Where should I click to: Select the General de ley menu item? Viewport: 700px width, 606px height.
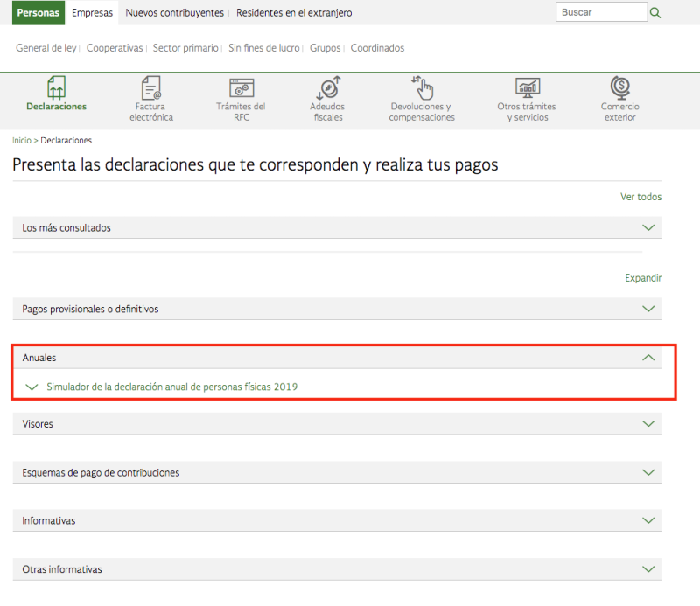tap(46, 48)
